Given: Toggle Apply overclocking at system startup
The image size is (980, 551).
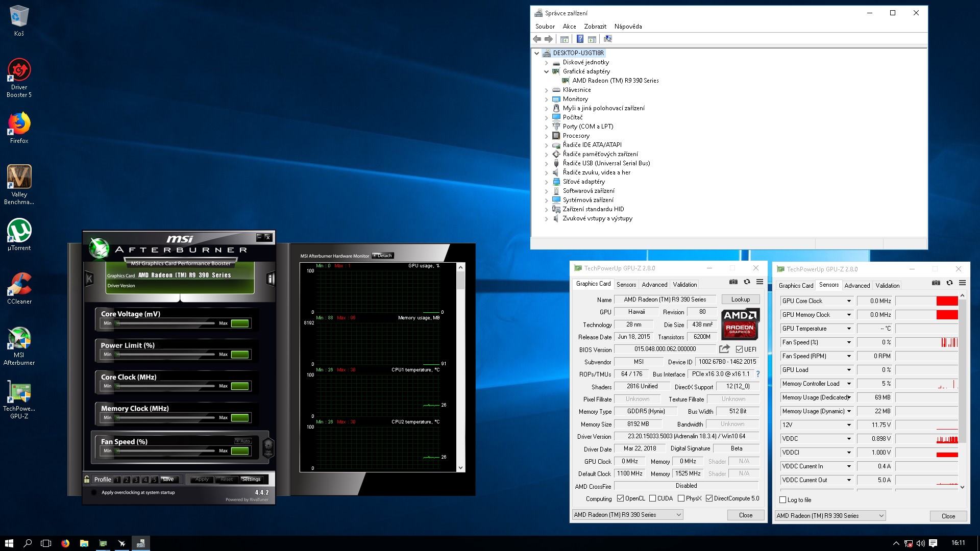Looking at the screenshot, I should 94,492.
